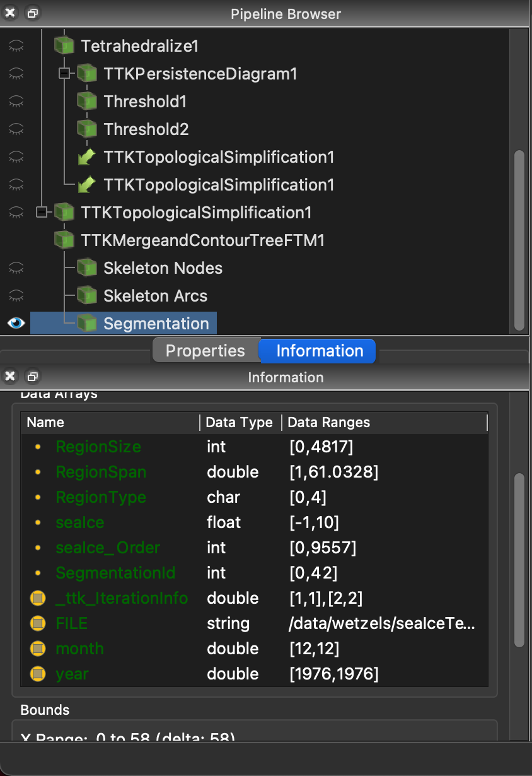Expand the _ttk_IterationInfo array entry
The width and height of the screenshot is (532, 776).
point(38,598)
